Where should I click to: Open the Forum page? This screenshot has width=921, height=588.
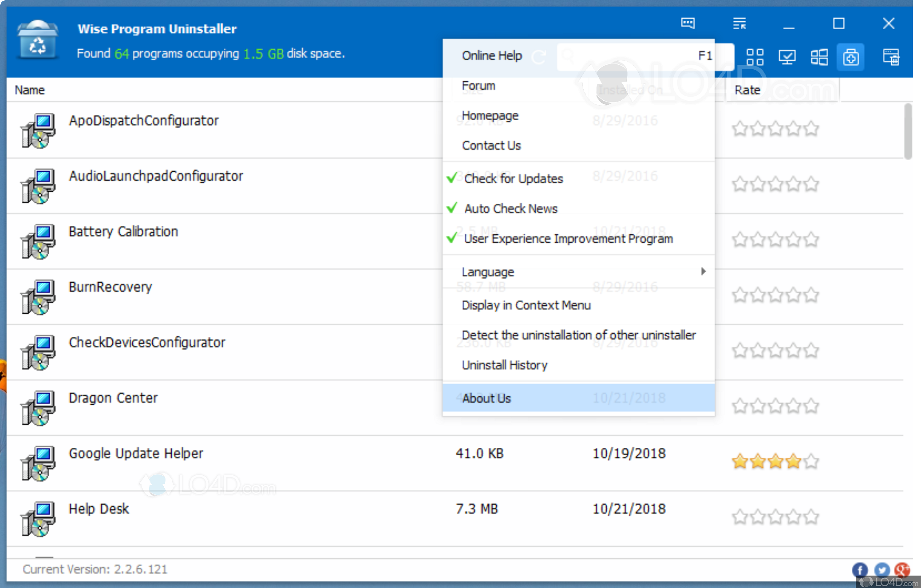tap(478, 86)
